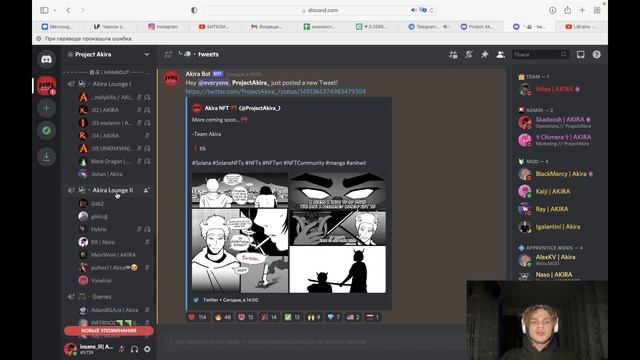Open Discord home direct messages
The image size is (640, 360).
point(47,60)
